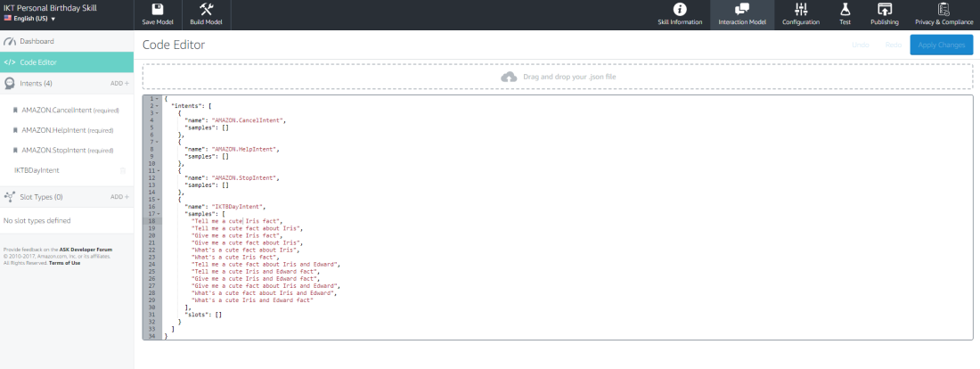This screenshot has height=369, width=980.
Task: Open the ASK Developer Forum link
Action: point(86,250)
